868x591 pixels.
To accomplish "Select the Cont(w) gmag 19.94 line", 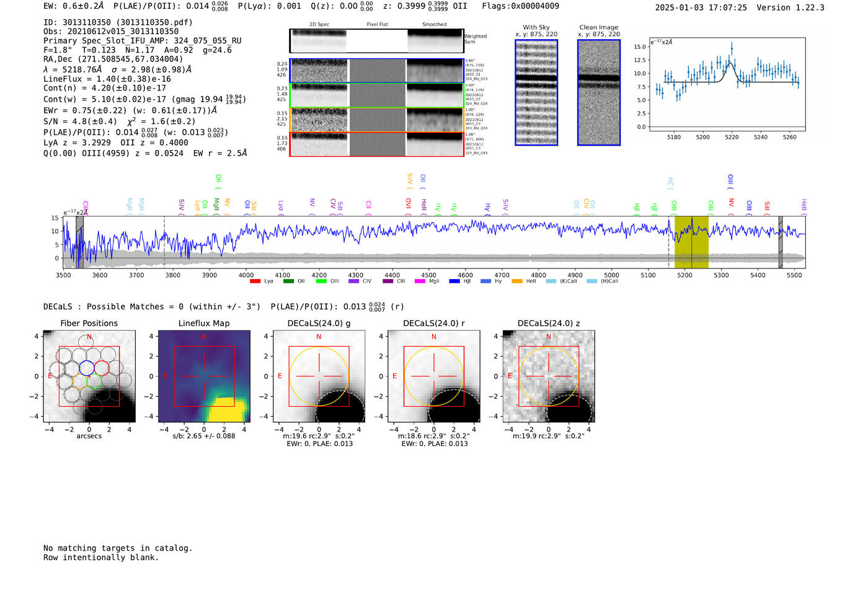I will pos(145,99).
